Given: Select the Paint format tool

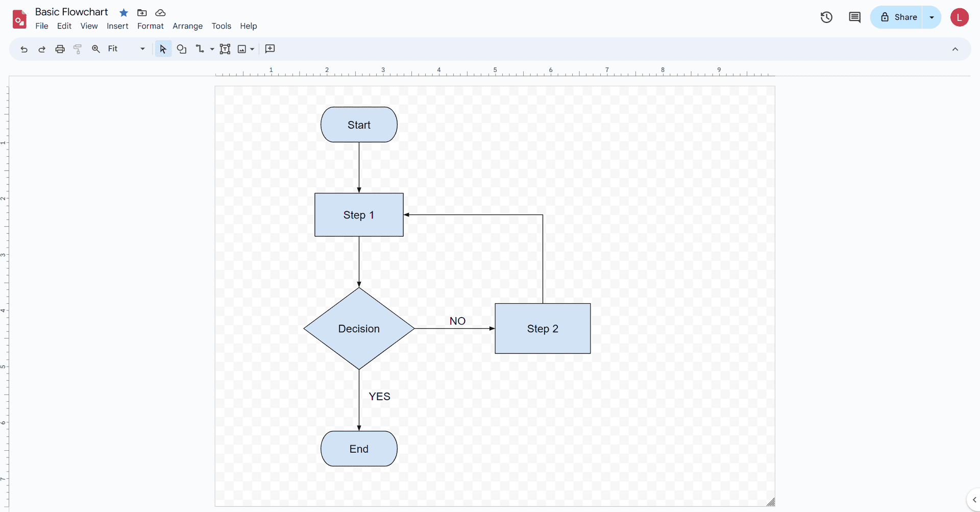Looking at the screenshot, I should [78, 49].
